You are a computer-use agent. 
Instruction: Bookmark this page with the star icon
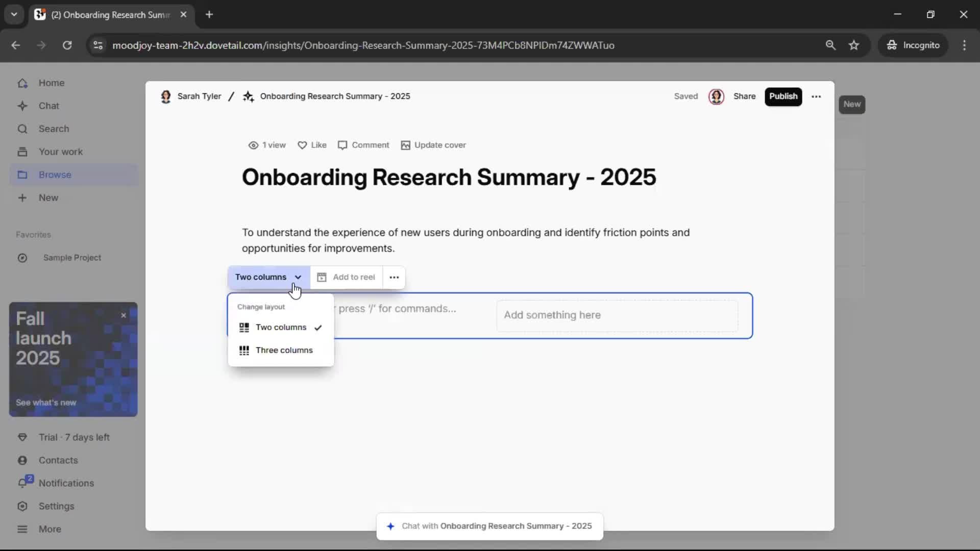click(854, 45)
